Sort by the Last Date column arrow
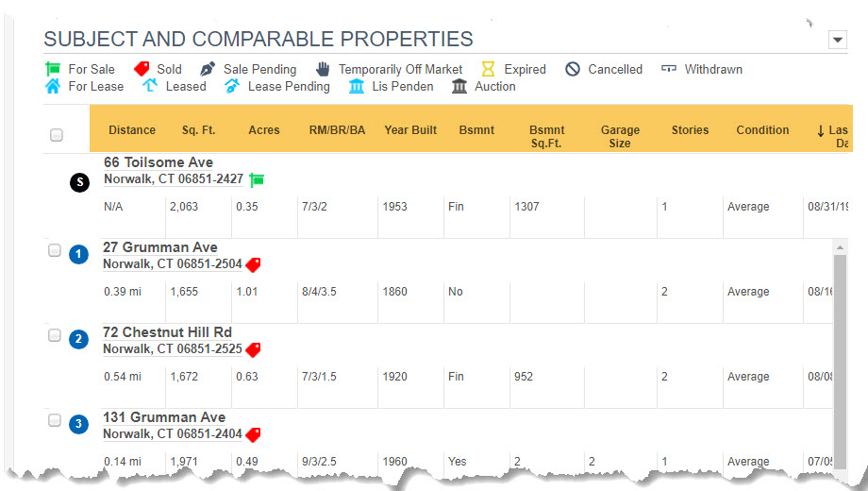The image size is (868, 491). click(821, 131)
